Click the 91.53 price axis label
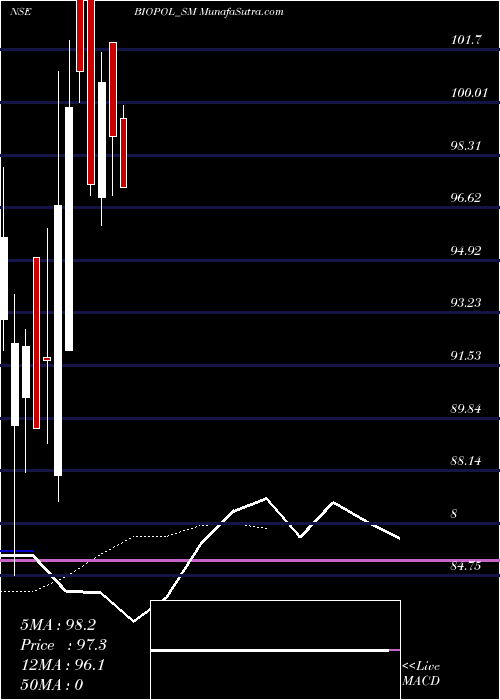Image resolution: width=500 pixels, height=700 pixels. [466, 356]
